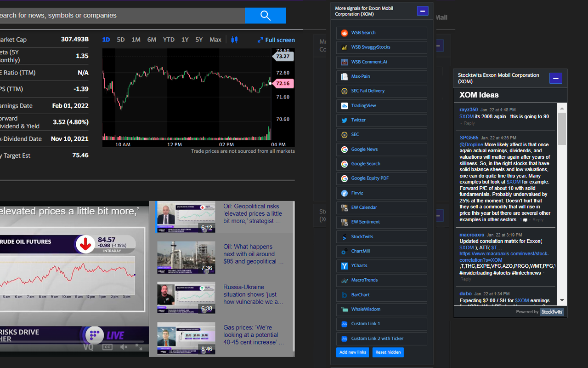Select the 1D chart range
This screenshot has width=588, height=368.
[106, 40]
